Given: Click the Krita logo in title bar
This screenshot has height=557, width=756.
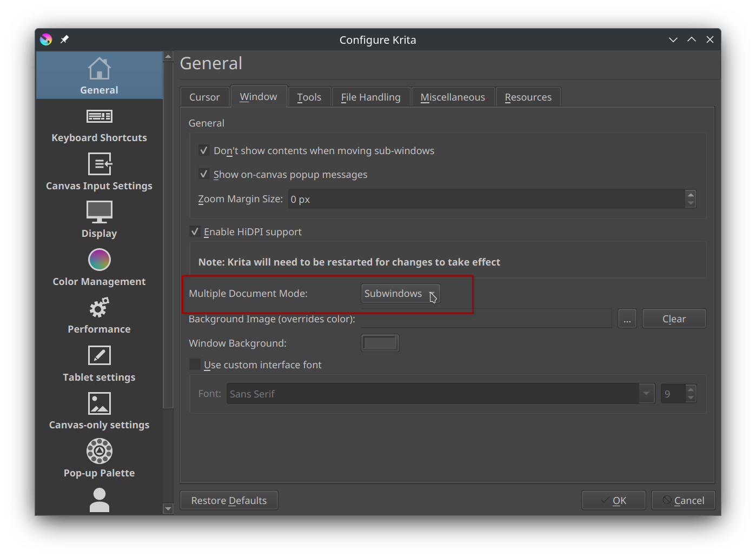Looking at the screenshot, I should pos(46,39).
